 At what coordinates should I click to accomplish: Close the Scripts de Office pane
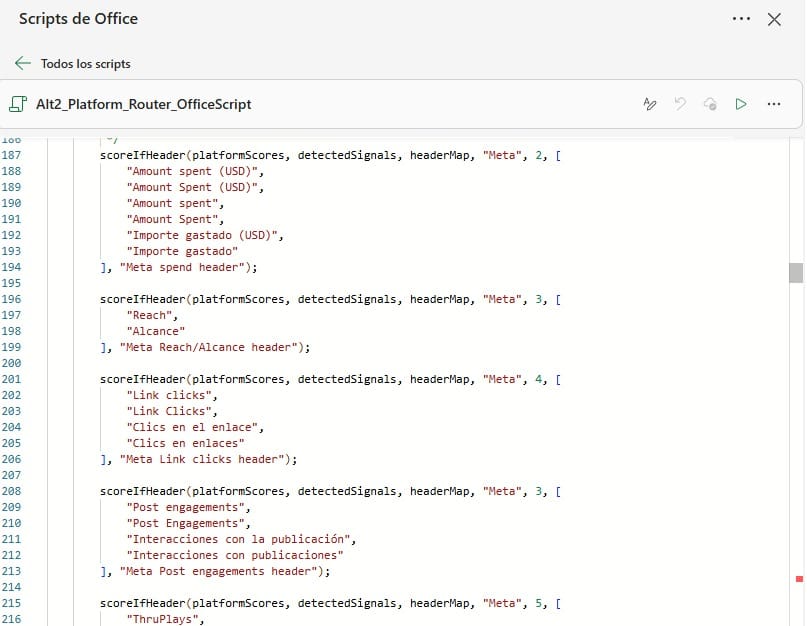(x=774, y=20)
